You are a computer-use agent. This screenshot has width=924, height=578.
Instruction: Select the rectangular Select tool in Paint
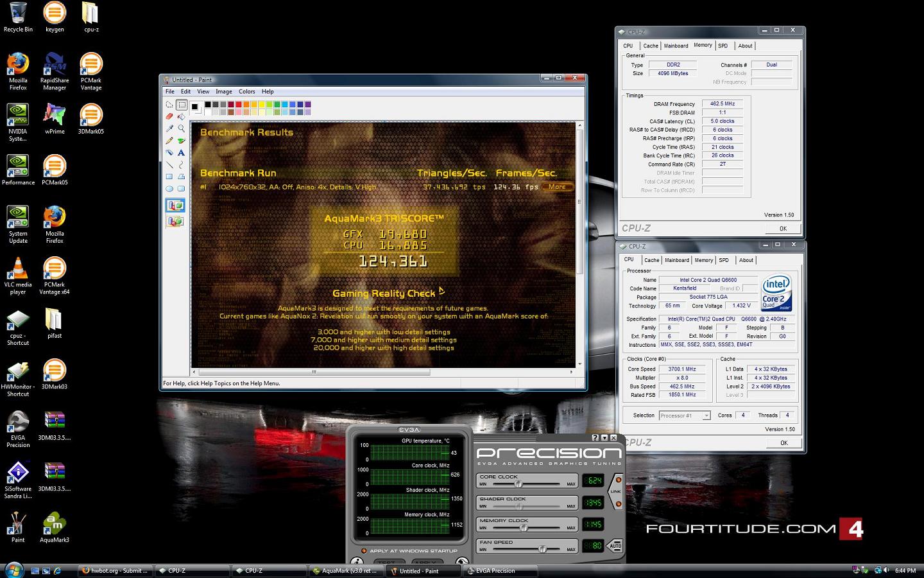182,105
